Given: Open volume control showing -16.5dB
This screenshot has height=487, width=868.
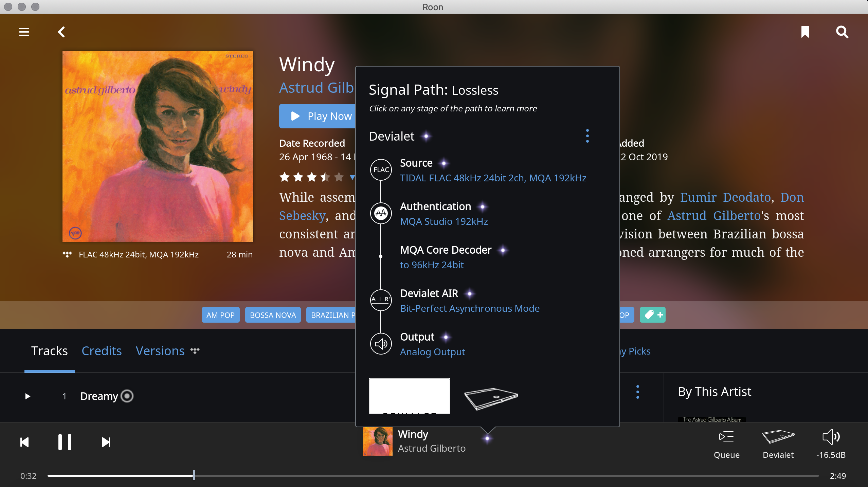Looking at the screenshot, I should point(831,444).
